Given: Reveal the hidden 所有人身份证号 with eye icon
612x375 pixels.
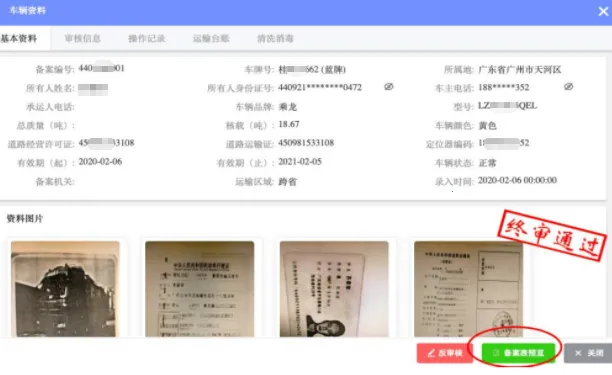Looking at the screenshot, I should click(388, 87).
